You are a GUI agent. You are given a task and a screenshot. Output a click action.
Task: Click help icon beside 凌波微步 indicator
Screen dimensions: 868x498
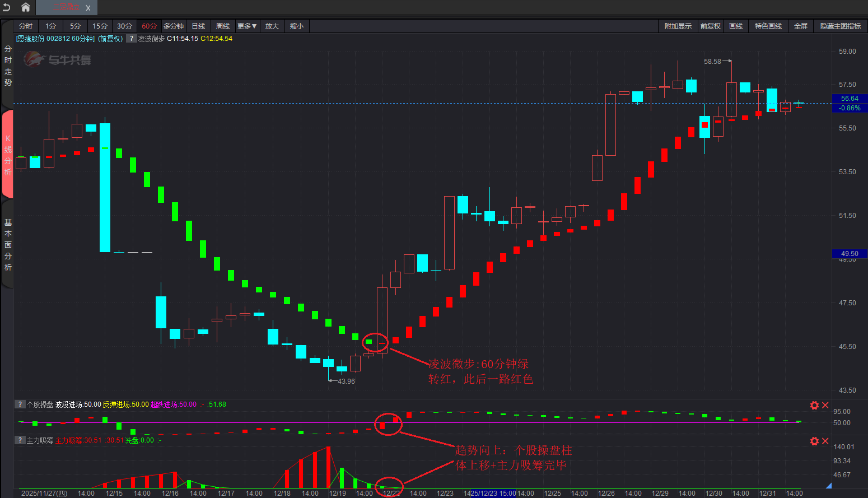tap(131, 39)
